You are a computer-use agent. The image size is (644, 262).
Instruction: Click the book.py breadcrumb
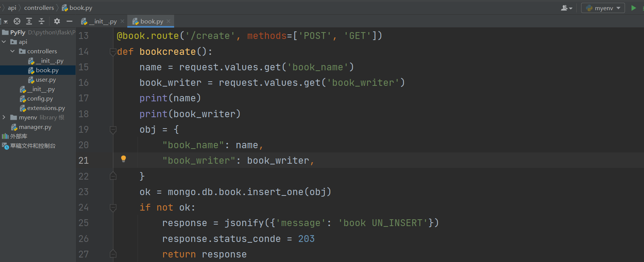pyautogui.click(x=77, y=8)
